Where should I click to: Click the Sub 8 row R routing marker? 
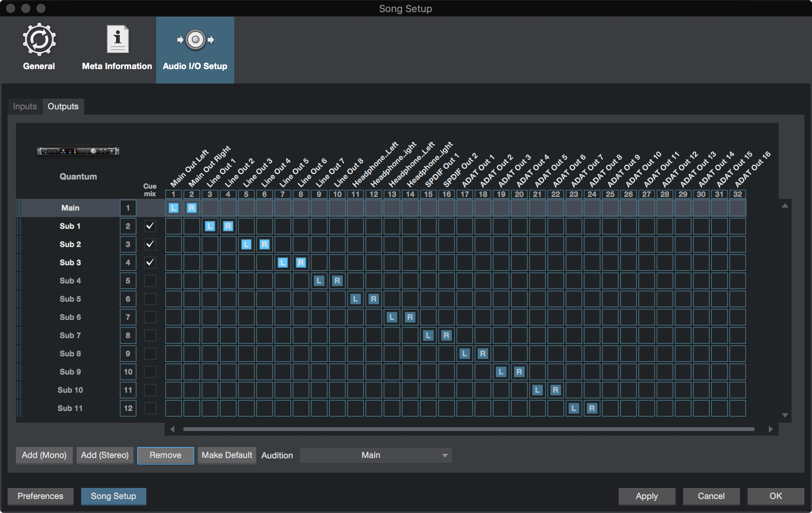click(483, 354)
